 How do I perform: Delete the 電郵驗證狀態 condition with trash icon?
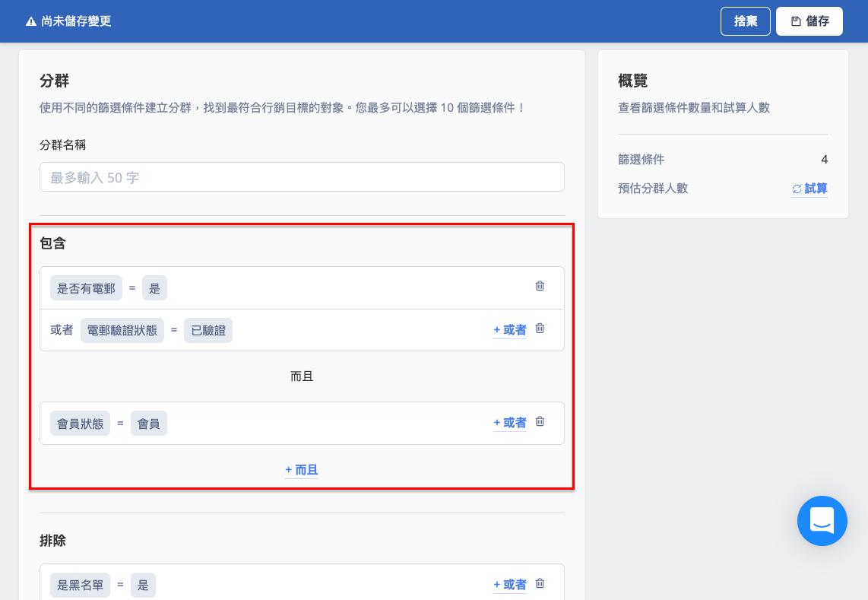tap(540, 329)
